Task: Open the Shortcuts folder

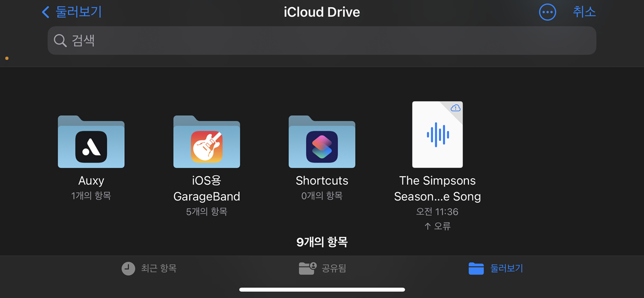Action: coord(322,141)
